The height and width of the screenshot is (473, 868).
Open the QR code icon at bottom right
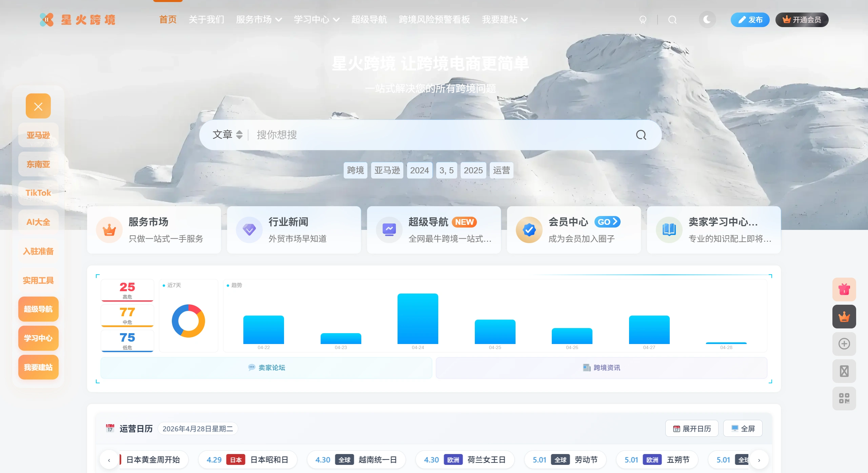click(x=844, y=399)
